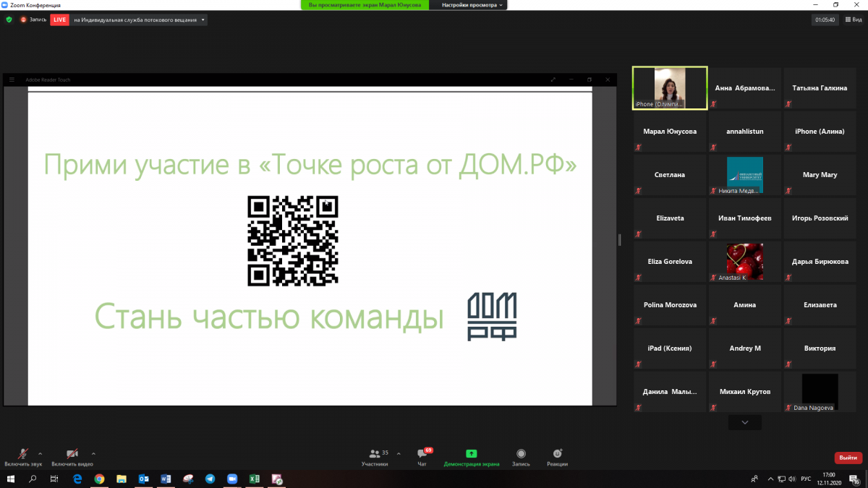Leave the meeting with 'Выйти'
Viewport: 868px width, 488px height.
pos(848,458)
